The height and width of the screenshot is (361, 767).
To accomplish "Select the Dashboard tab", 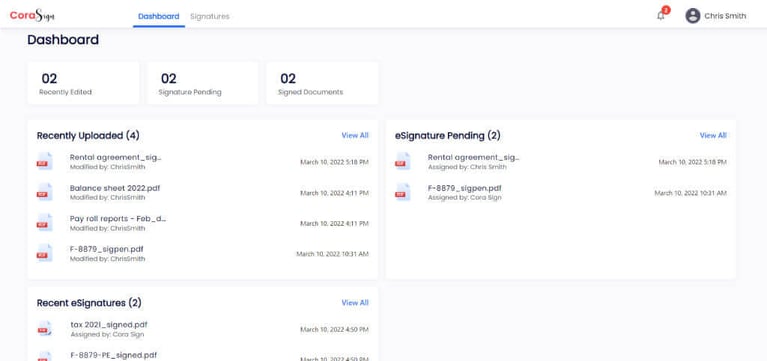I will [158, 16].
